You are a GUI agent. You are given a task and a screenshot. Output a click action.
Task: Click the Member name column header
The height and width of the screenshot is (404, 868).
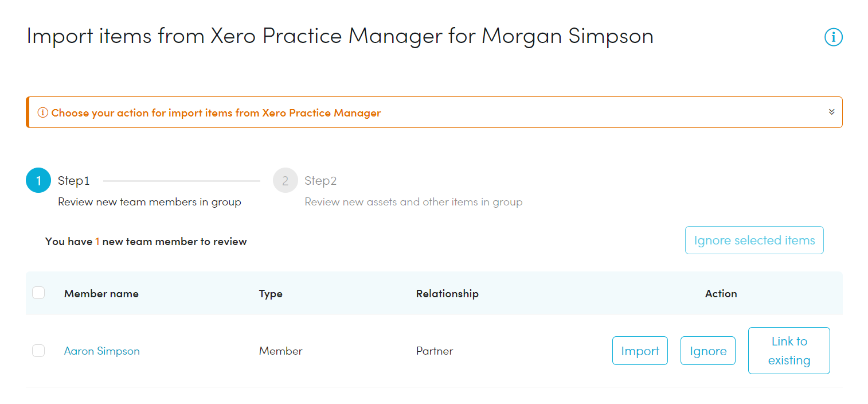point(101,293)
